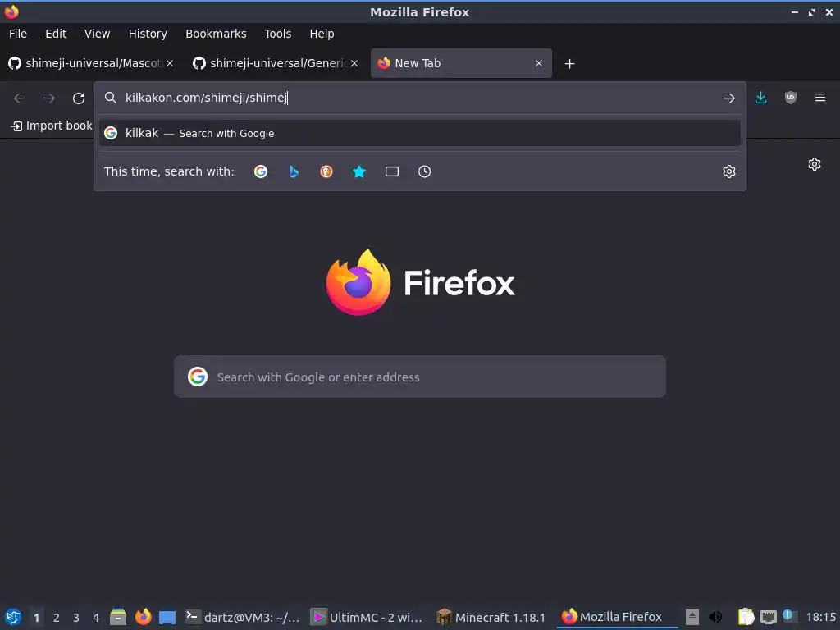Click the 18:15 clock in the taskbar
The image size is (840, 630).
[820, 617]
